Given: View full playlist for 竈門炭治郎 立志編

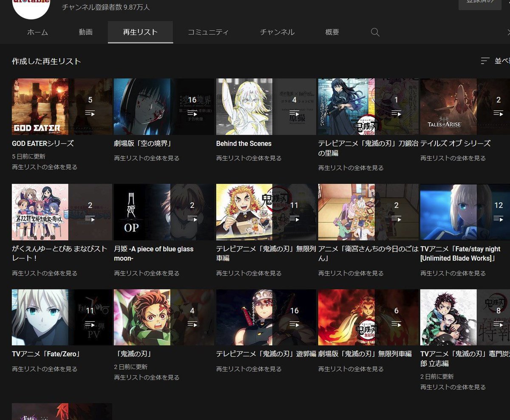Looking at the screenshot, I should [453, 387].
